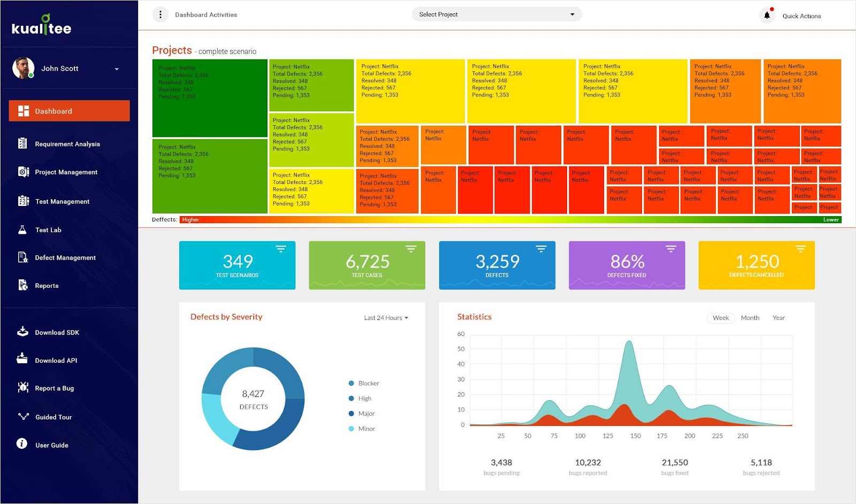Click the Kualitee logo
This screenshot has height=504, width=856.
[42, 25]
